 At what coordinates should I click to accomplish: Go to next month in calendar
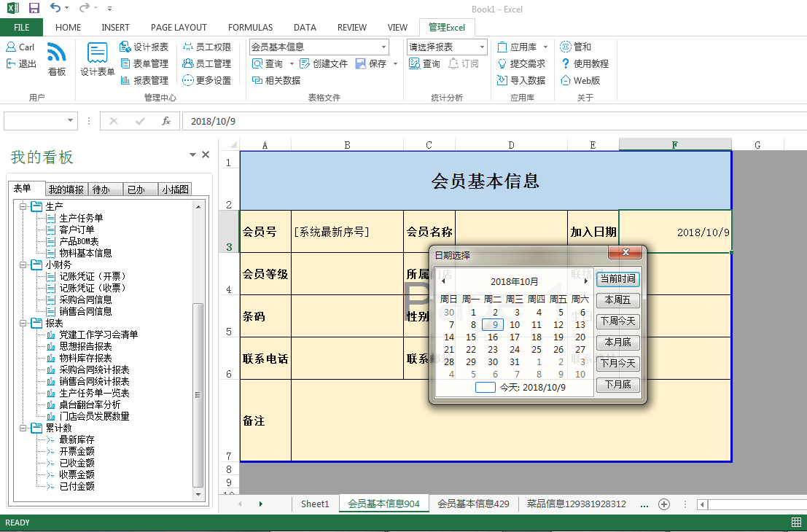point(585,281)
